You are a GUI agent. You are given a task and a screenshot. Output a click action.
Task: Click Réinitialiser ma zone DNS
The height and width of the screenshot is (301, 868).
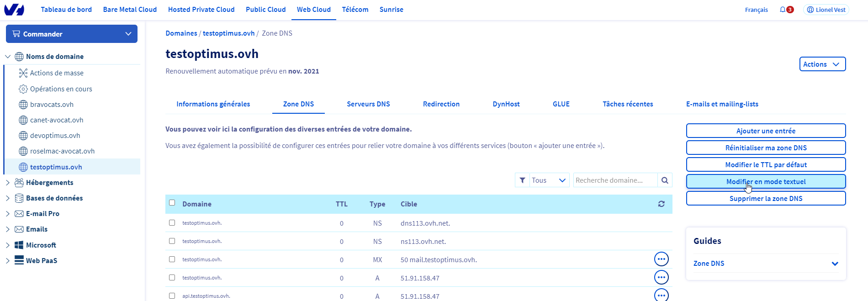(x=766, y=148)
